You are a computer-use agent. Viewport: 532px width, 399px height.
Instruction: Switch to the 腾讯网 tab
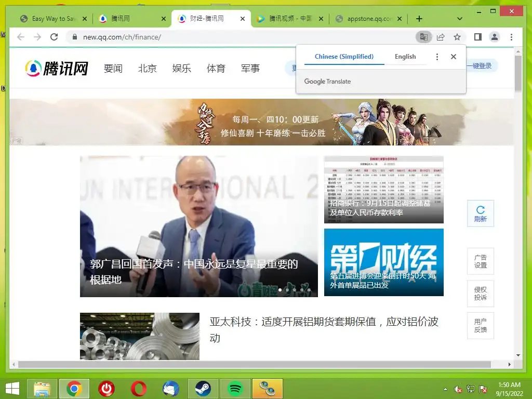130,19
